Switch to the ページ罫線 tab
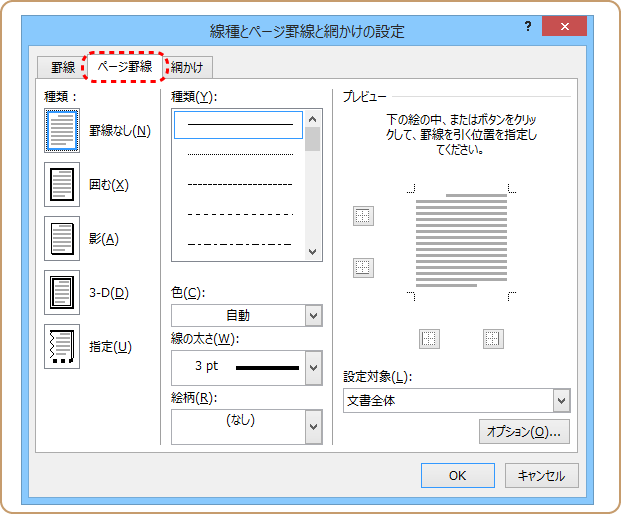This screenshot has width=621, height=514. click(125, 67)
